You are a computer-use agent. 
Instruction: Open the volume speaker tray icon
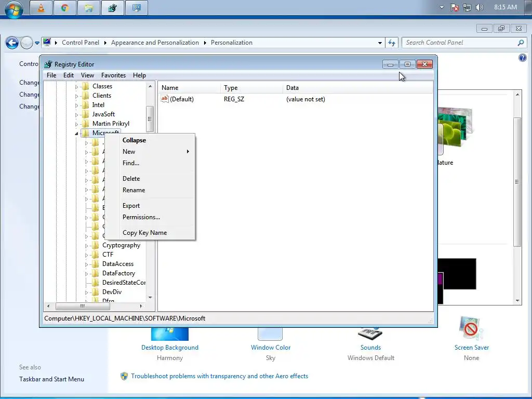pyautogui.click(x=480, y=7)
